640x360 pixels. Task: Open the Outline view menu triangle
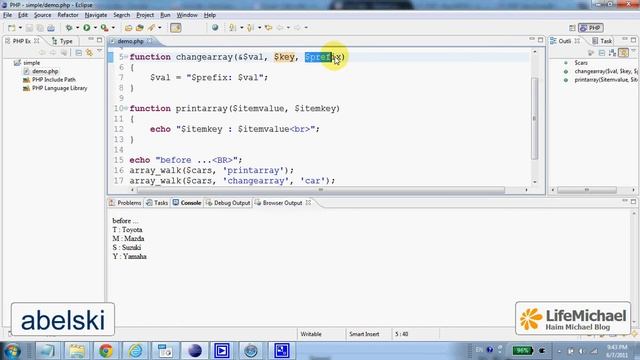633,51
